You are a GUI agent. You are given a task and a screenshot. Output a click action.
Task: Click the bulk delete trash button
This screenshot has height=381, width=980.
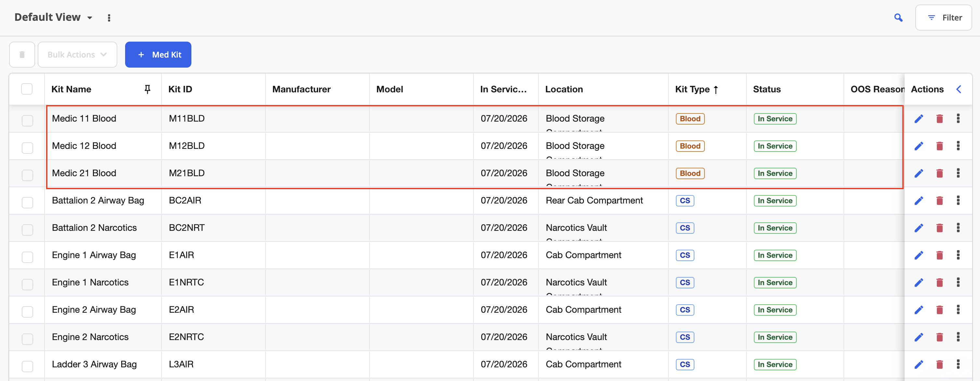tap(22, 55)
